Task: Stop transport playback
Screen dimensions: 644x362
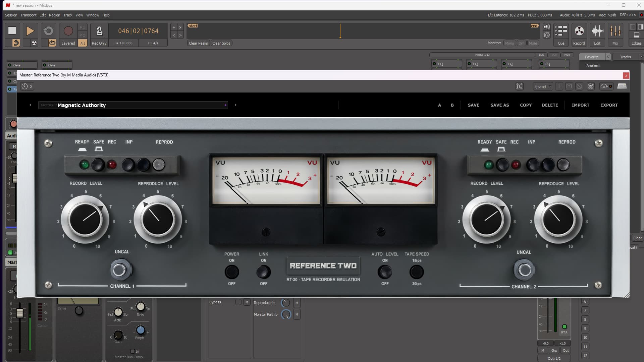Action: (12, 31)
